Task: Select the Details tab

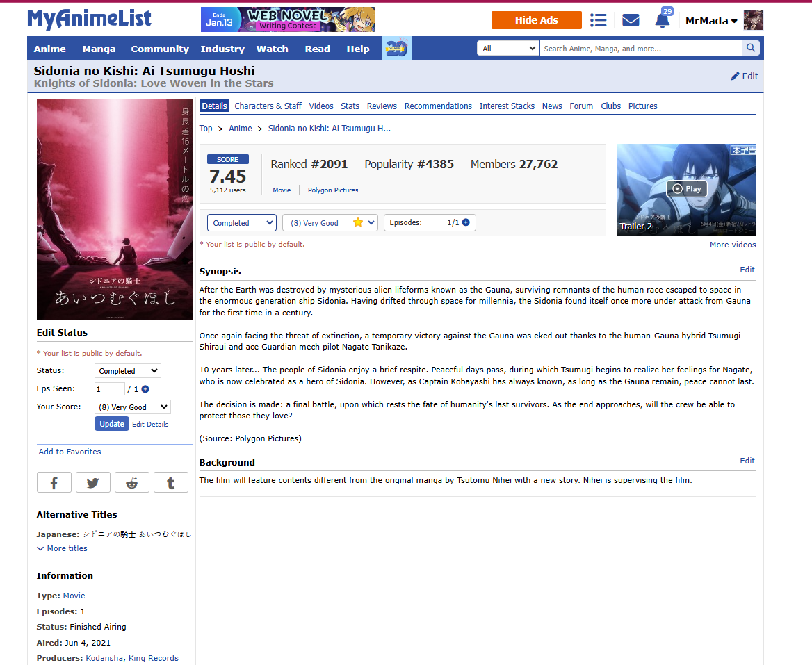Action: [214, 106]
